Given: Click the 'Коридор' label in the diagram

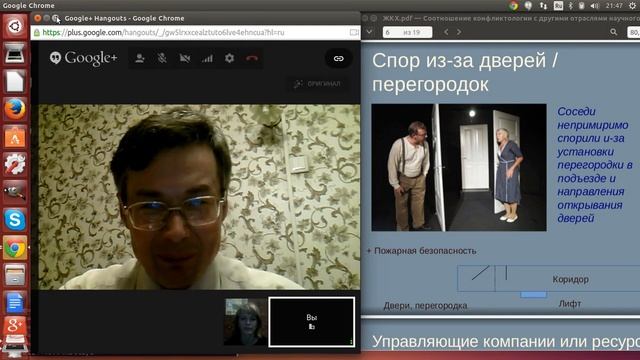Looking at the screenshot, I should coord(570,279).
